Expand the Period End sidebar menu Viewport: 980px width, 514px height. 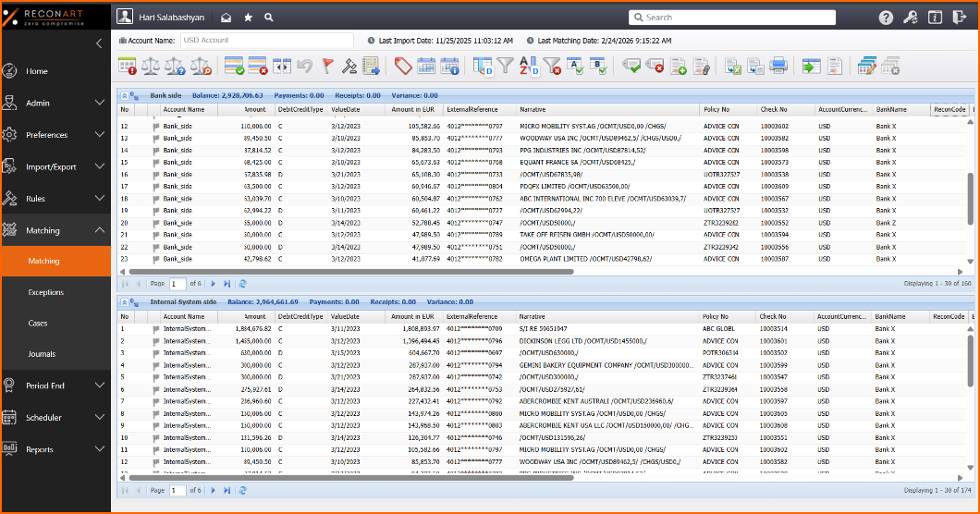(x=55, y=385)
